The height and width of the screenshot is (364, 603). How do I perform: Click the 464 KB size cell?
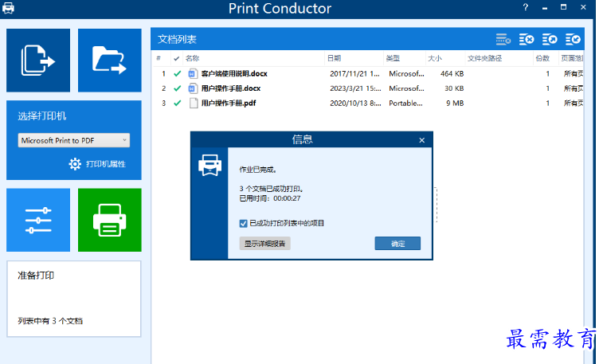pos(452,73)
